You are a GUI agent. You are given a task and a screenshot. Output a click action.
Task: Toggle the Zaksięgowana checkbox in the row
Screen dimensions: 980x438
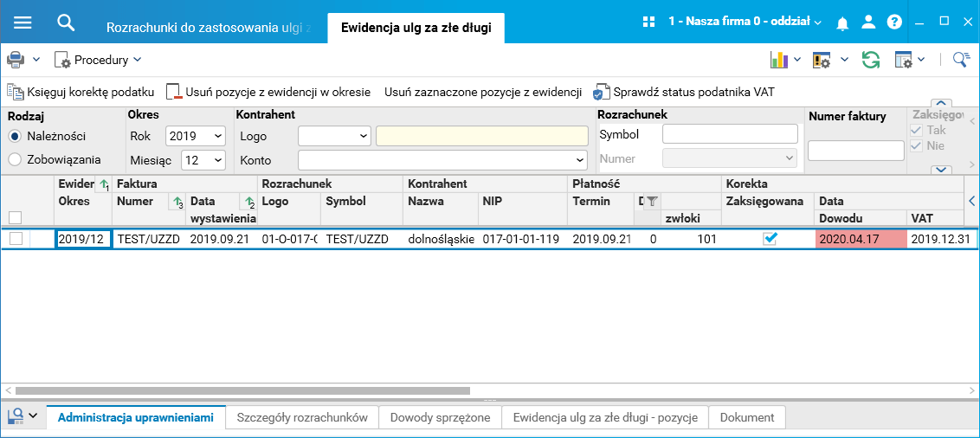[770, 239]
